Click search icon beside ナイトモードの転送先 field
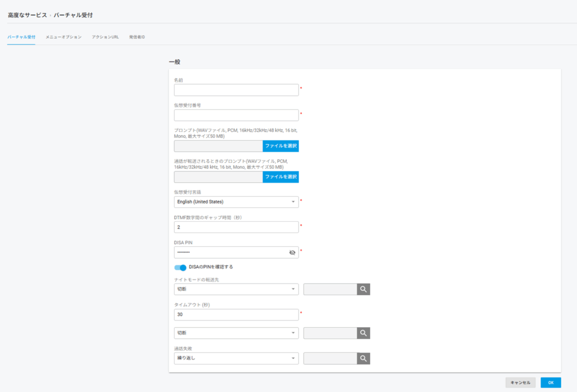Screen dimensions: 577x392 363,289
